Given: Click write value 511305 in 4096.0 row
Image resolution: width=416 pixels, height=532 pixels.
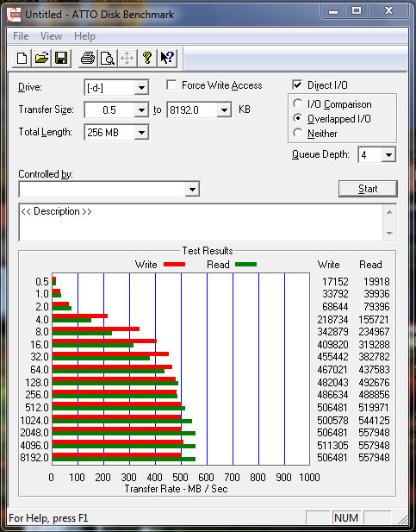Looking at the screenshot, I should click(332, 445).
